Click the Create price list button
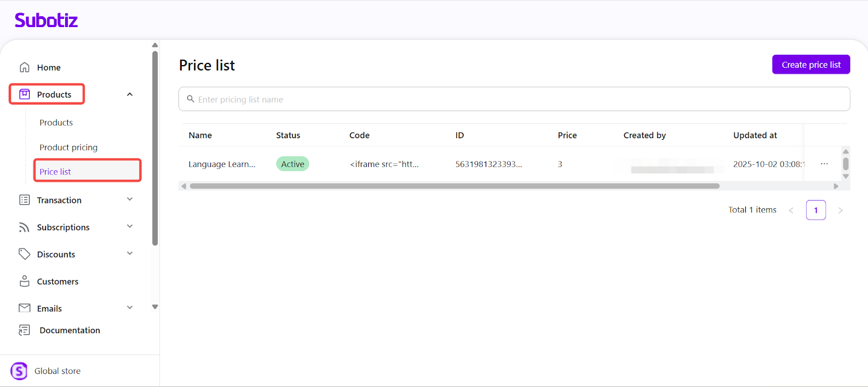This screenshot has height=387, width=868. (810, 64)
